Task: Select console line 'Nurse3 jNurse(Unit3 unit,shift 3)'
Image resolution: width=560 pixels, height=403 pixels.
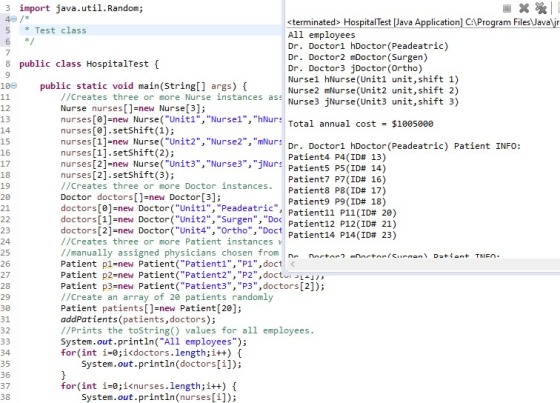Action: point(373,101)
